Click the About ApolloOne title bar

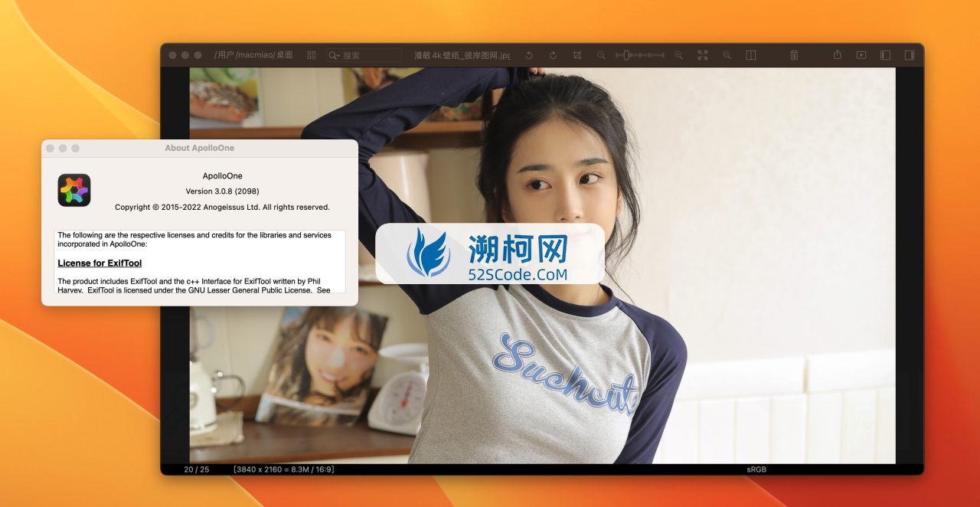200,148
